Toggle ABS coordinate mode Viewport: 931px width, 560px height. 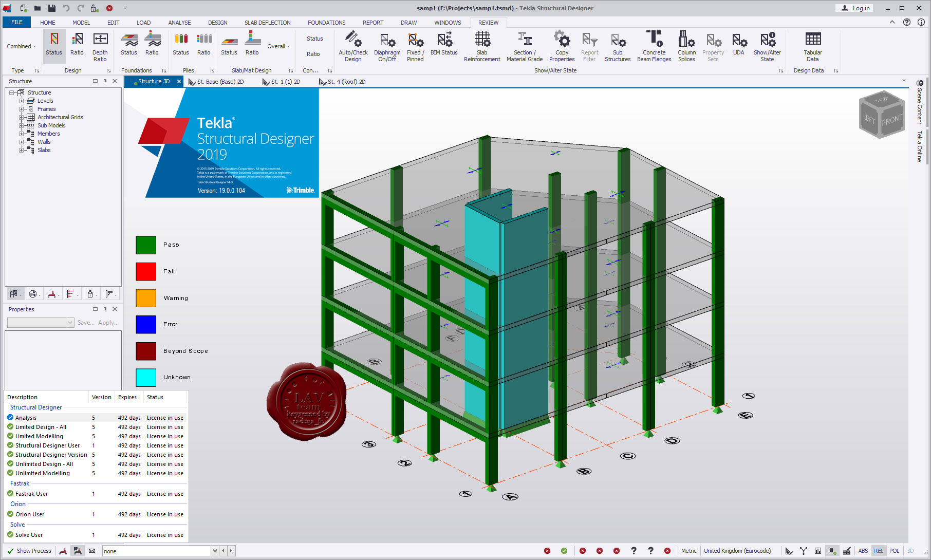863,551
